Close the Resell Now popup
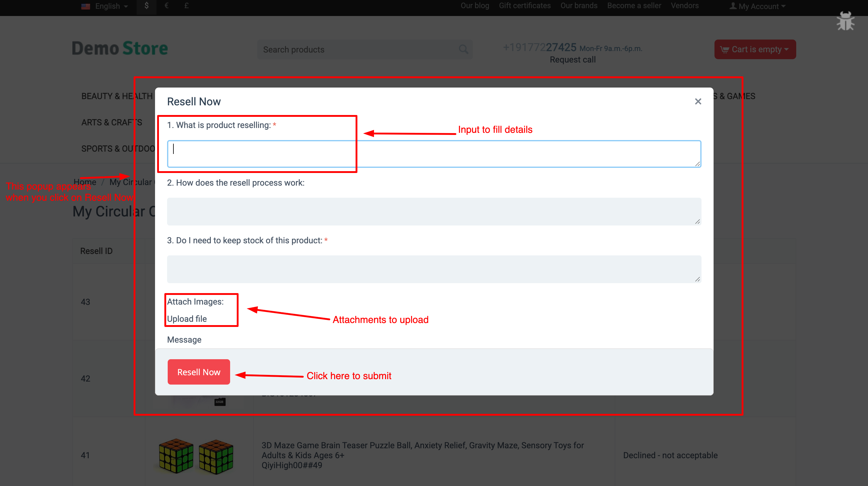Viewport: 868px width, 486px height. (x=698, y=101)
